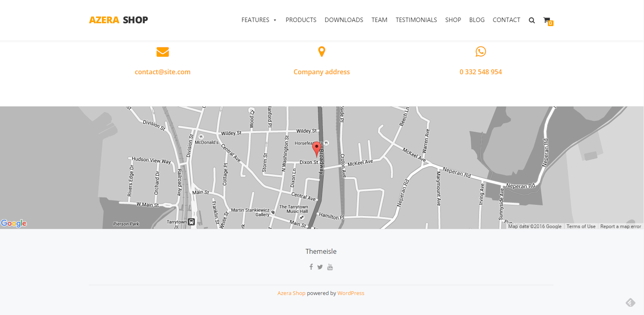Open the Products menu item
The image size is (644, 315).
point(301,20)
